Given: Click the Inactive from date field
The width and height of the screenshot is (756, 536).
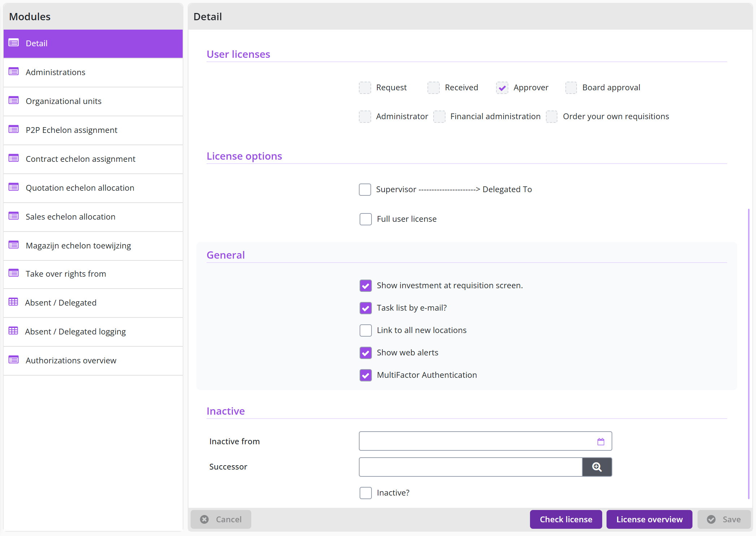Looking at the screenshot, I should (485, 441).
